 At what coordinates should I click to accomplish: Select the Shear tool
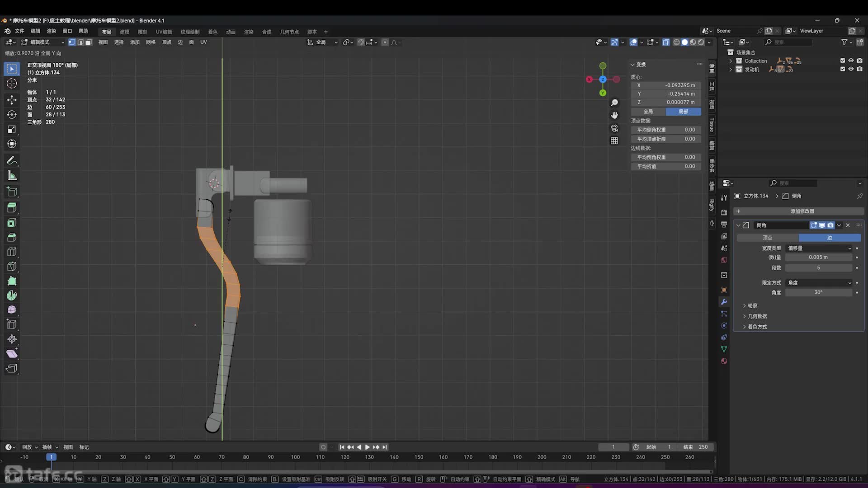pyautogui.click(x=12, y=353)
